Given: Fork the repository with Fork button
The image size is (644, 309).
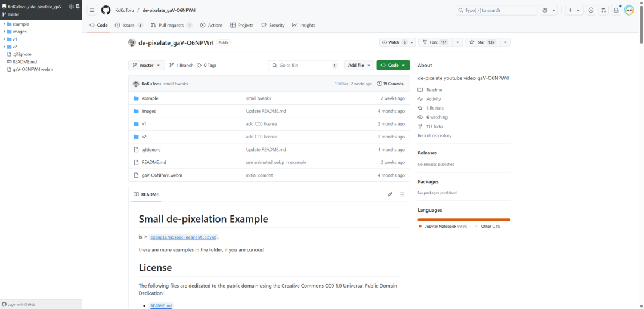Looking at the screenshot, I should [436, 42].
